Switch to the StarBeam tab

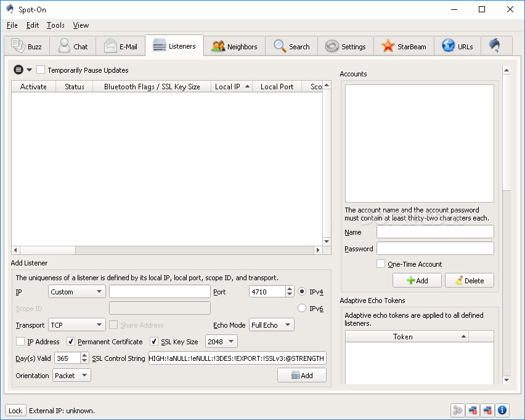(404, 46)
